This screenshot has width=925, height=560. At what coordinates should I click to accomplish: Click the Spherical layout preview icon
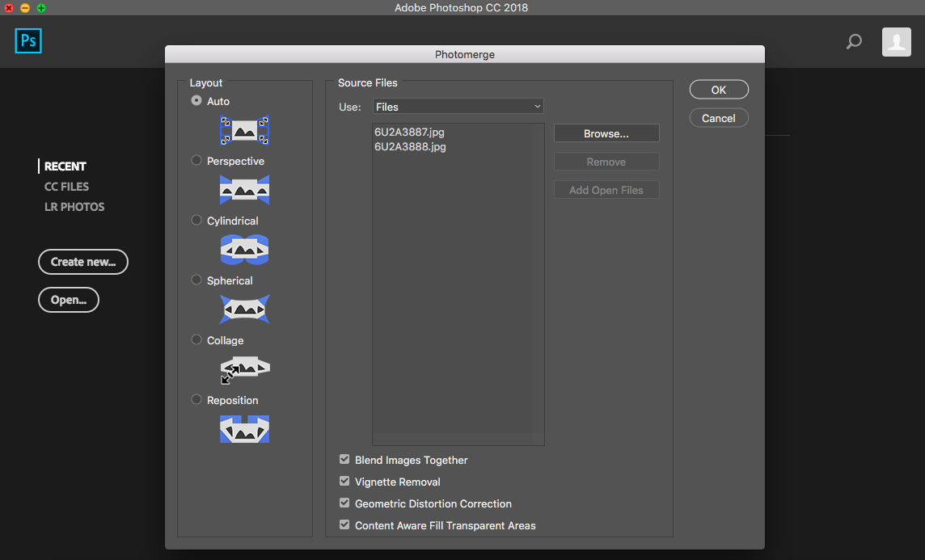point(244,309)
